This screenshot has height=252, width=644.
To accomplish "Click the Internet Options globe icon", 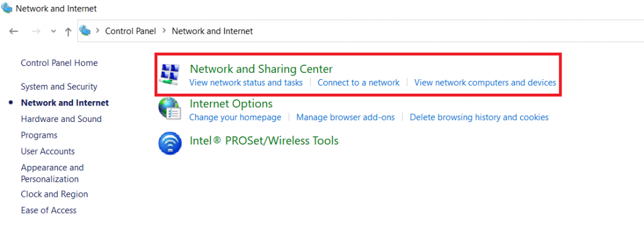I will (170, 109).
